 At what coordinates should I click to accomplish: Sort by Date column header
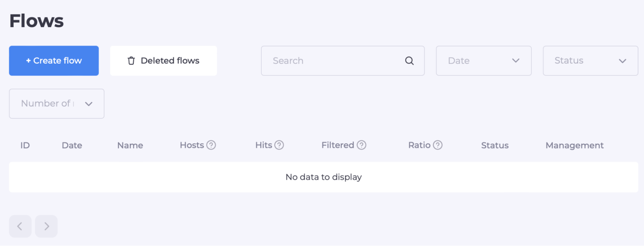pos(72,145)
